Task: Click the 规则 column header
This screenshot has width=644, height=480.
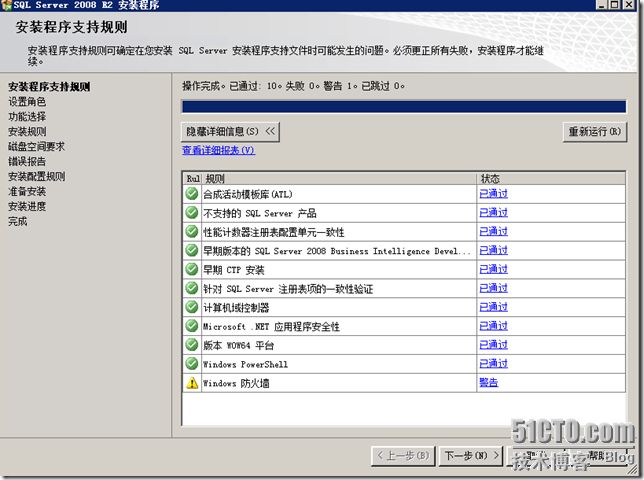Action: 339,179
